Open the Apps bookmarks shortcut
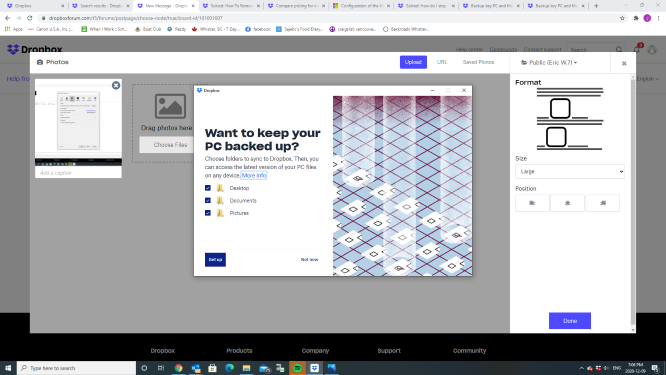This screenshot has height=375, width=666. 14,29
